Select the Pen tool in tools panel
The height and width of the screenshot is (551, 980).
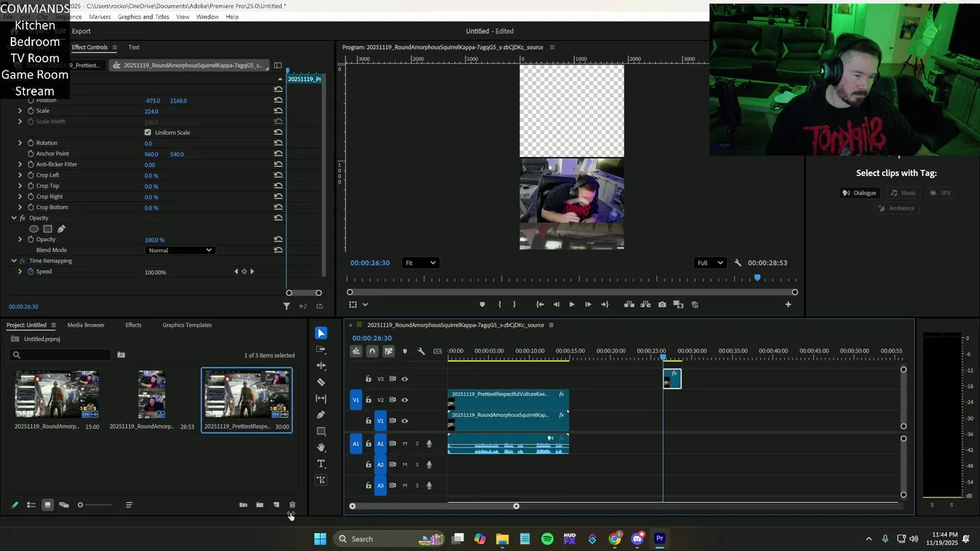[321, 415]
